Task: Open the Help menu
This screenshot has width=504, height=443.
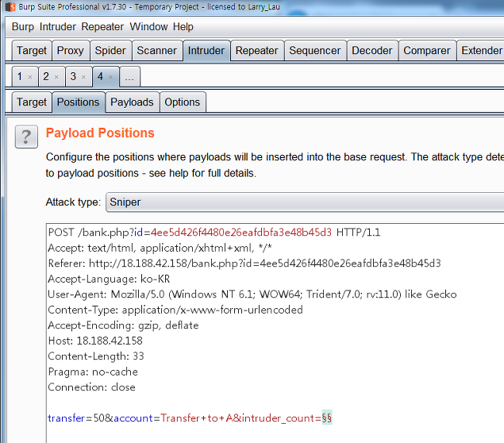Action: coord(183,27)
